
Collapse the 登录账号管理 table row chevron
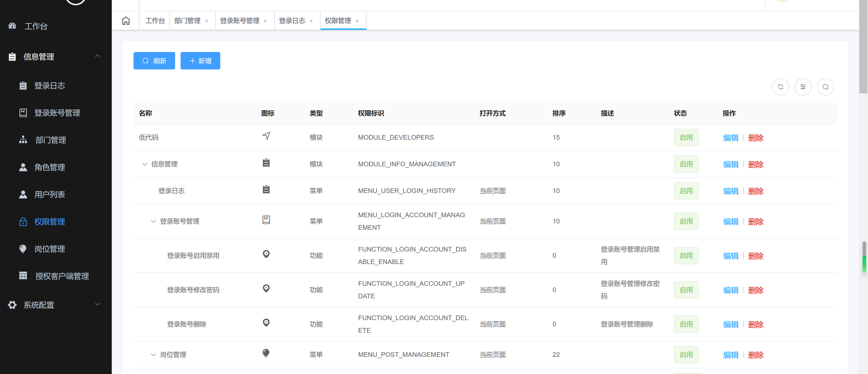[153, 222]
